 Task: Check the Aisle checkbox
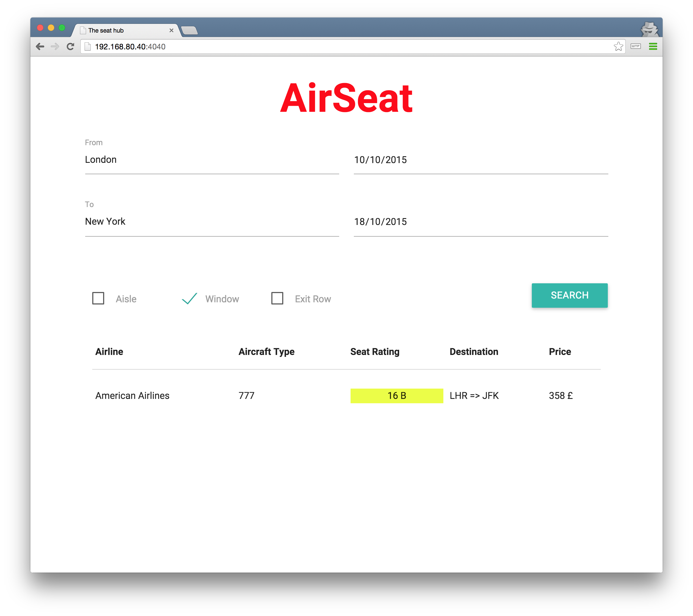[x=98, y=298]
